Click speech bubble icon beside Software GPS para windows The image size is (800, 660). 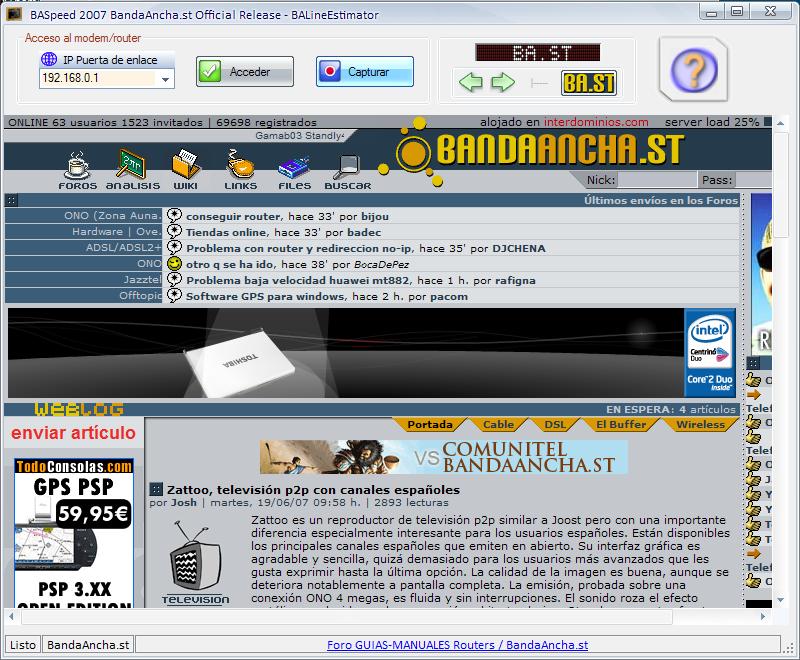pos(174,296)
